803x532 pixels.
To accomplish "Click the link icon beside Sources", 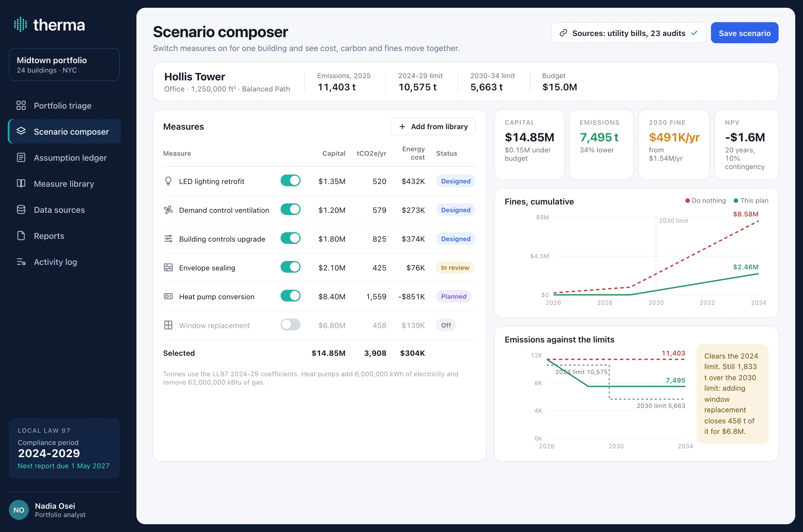I will coord(563,33).
